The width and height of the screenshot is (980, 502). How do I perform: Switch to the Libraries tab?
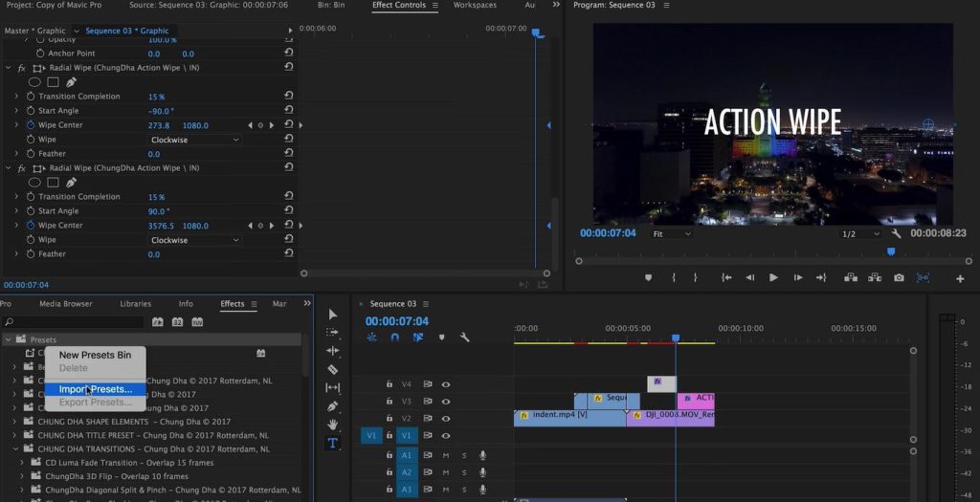click(136, 304)
